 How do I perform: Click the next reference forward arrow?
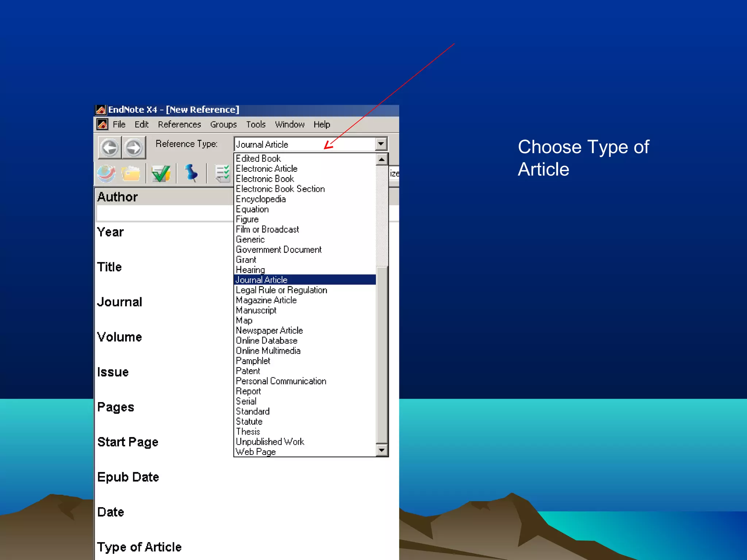coord(134,148)
